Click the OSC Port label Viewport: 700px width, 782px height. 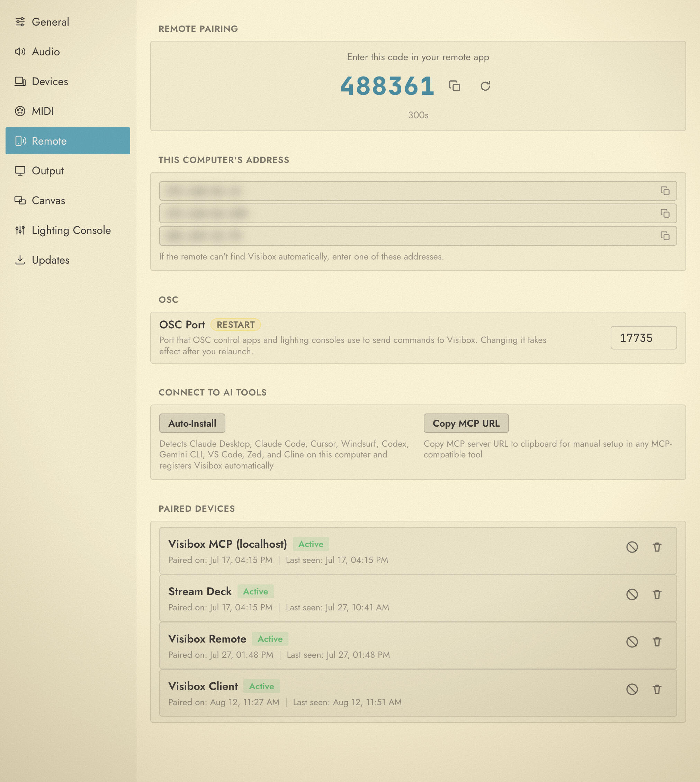click(x=182, y=325)
